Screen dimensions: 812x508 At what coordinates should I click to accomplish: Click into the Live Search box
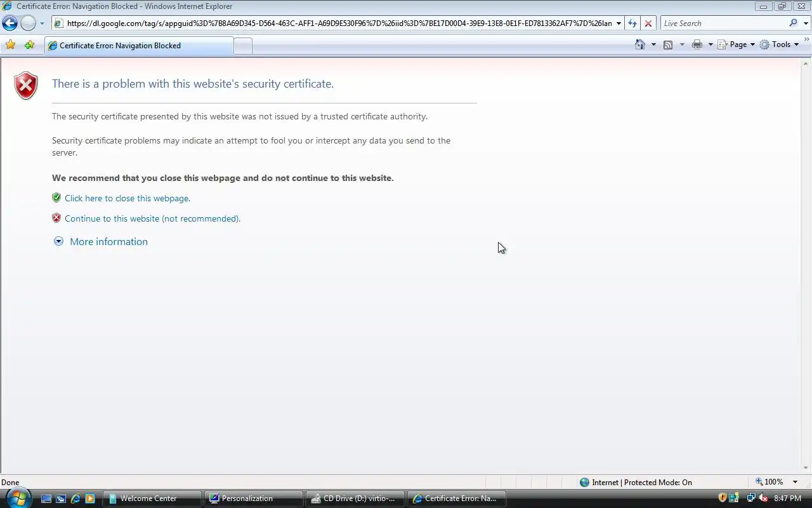[x=723, y=23]
